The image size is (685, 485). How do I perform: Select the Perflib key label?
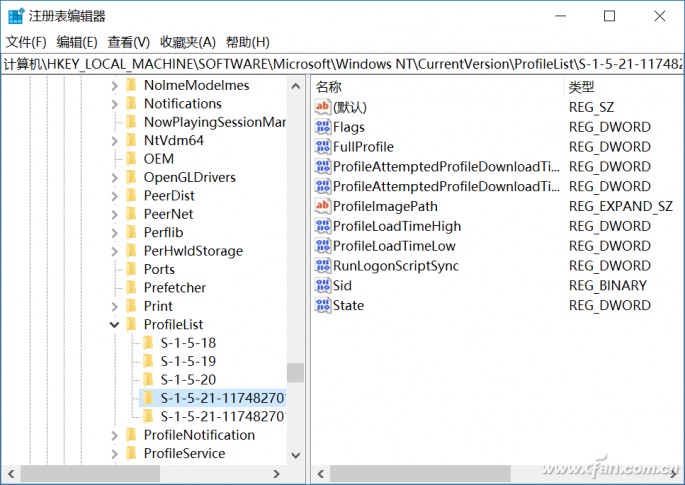point(163,232)
